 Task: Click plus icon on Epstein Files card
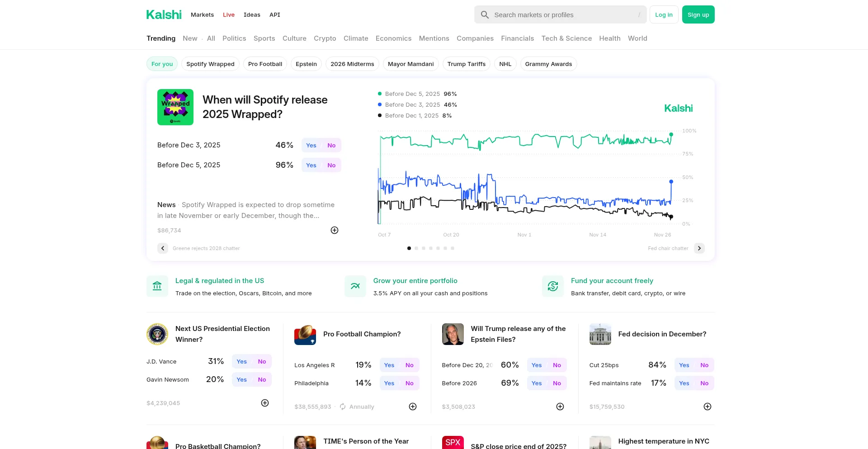560,406
